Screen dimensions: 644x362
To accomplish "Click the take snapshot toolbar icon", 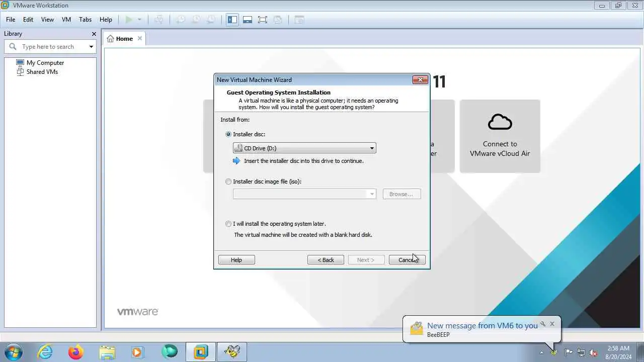I will (180, 20).
